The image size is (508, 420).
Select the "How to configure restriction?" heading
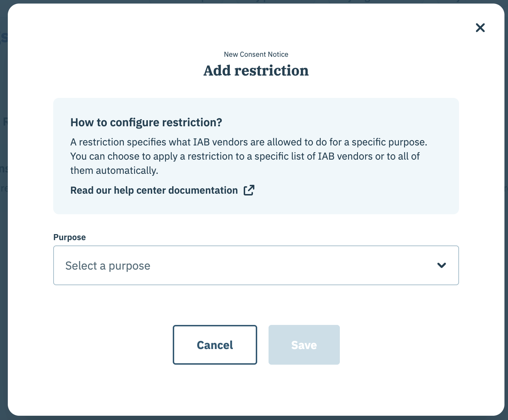click(x=146, y=122)
